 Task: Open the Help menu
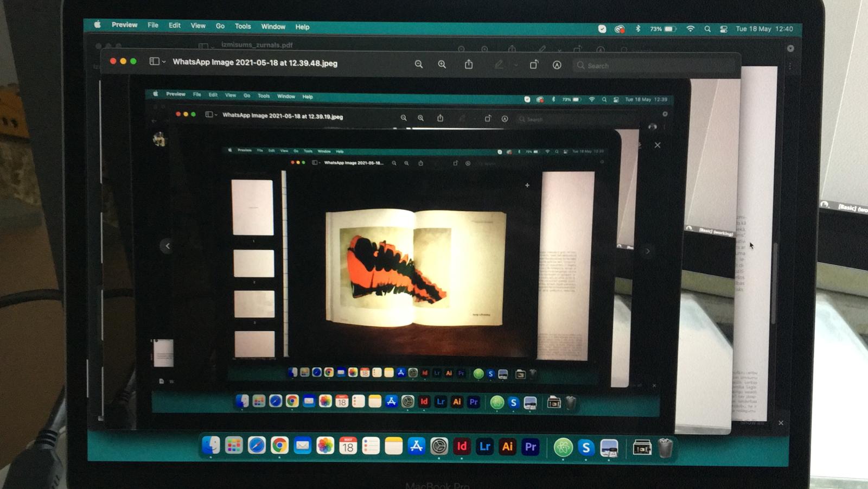click(302, 27)
